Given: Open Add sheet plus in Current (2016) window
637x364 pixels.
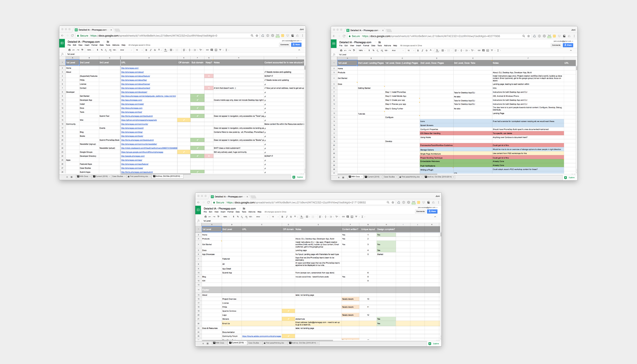Looking at the screenshot, I should 203,343.
